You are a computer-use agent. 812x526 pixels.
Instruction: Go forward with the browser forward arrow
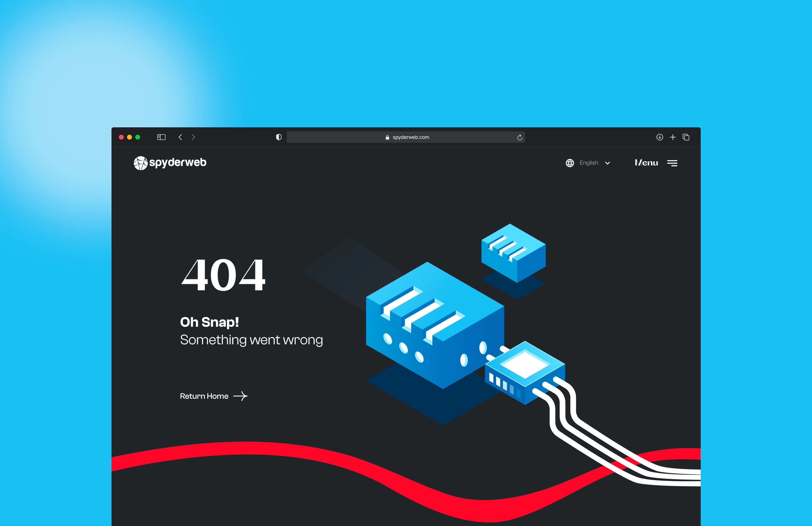point(193,137)
